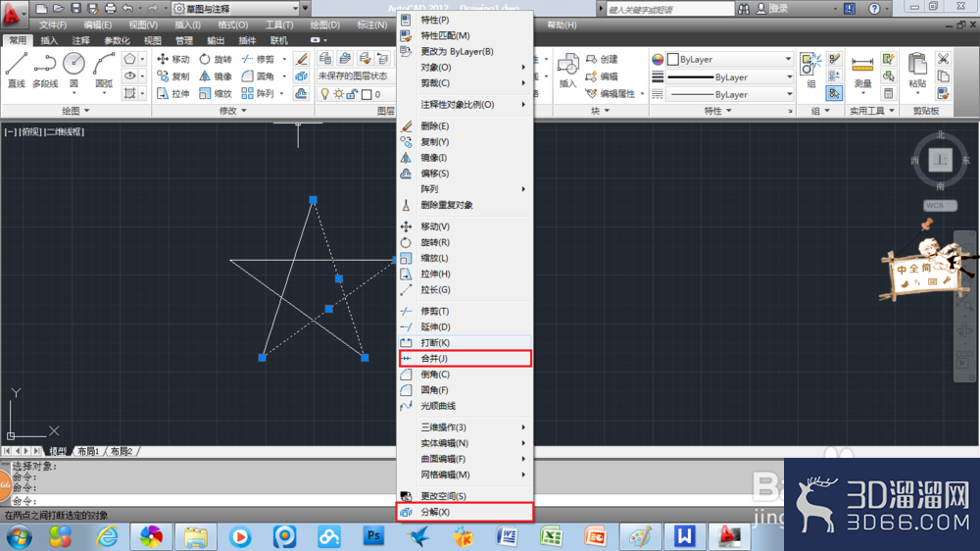Click the white layer color swatch
This screenshot has width=980, height=551.
(x=367, y=94)
